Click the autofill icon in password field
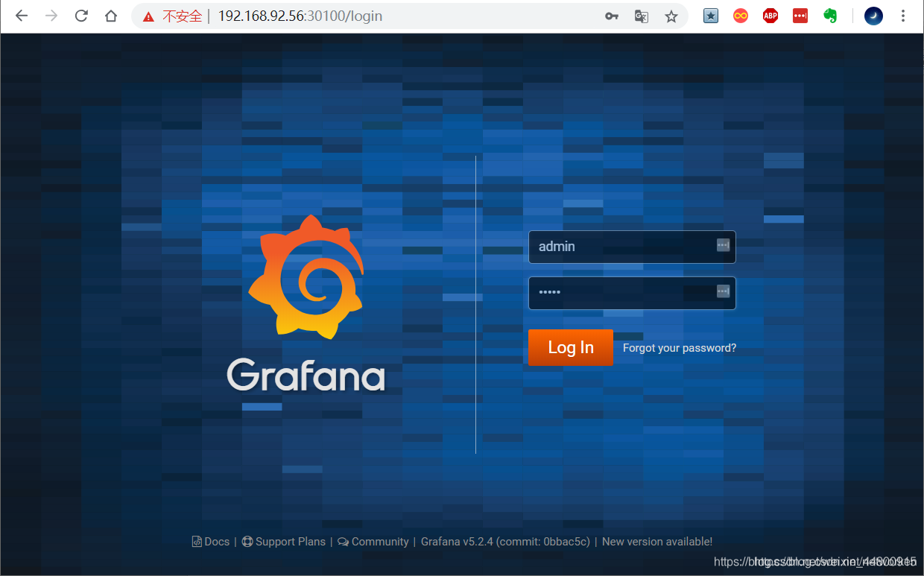924x576 pixels. coord(723,291)
